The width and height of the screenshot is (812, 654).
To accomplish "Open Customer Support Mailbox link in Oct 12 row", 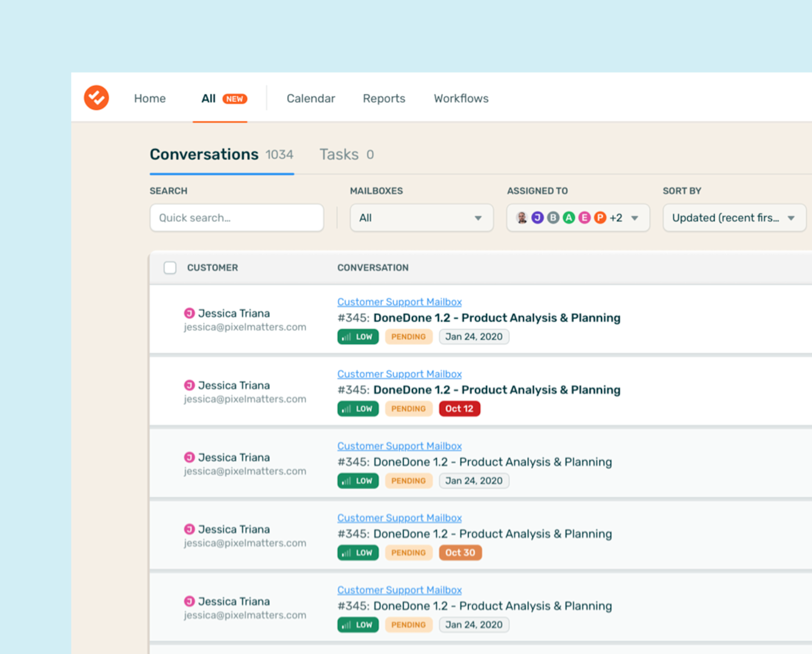I will pyautogui.click(x=400, y=374).
